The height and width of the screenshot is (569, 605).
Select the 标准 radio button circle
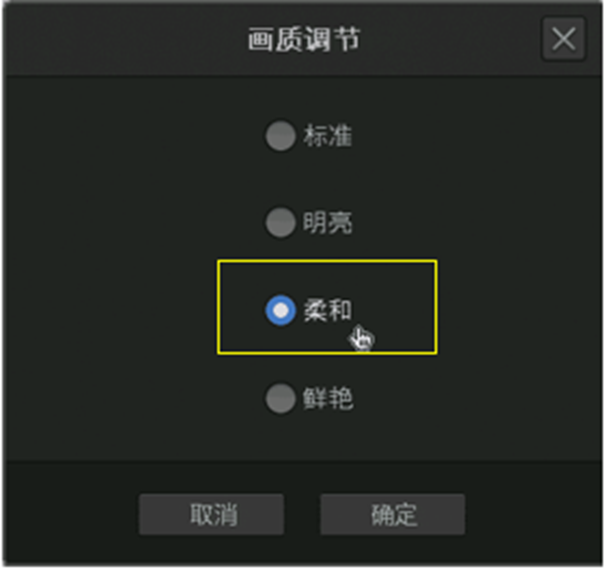(x=281, y=135)
